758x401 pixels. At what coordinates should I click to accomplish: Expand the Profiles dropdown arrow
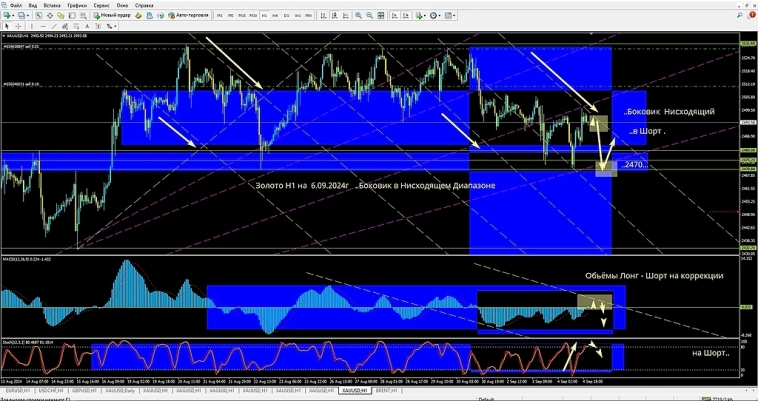point(28,15)
